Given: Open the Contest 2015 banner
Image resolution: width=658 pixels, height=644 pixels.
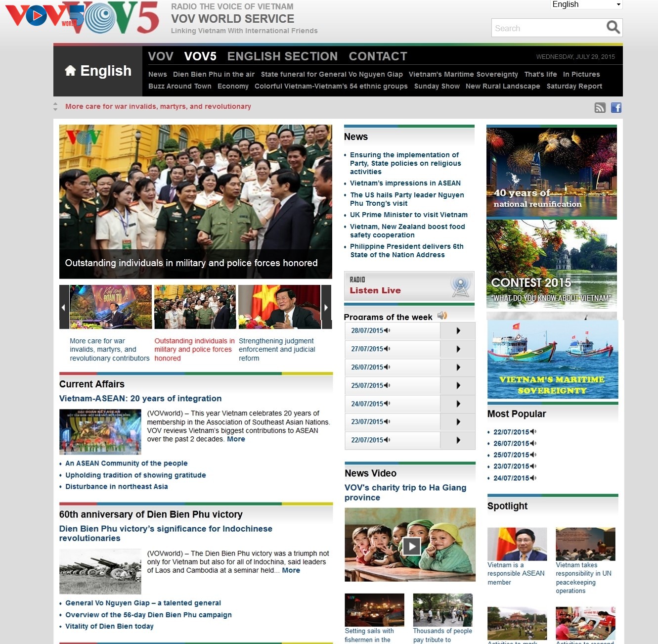Looking at the screenshot, I should pyautogui.click(x=551, y=265).
